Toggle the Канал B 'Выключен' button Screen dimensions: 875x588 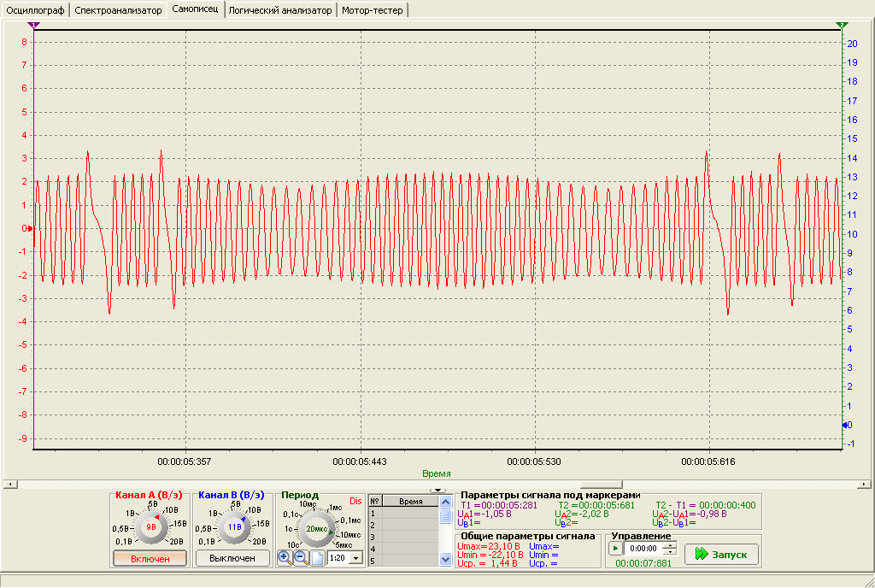232,558
